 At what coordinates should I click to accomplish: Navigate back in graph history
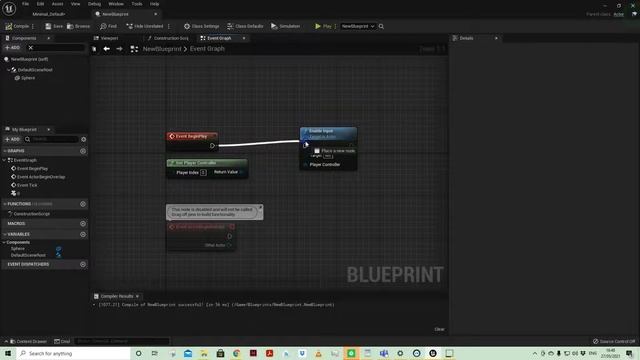[x=107, y=49]
